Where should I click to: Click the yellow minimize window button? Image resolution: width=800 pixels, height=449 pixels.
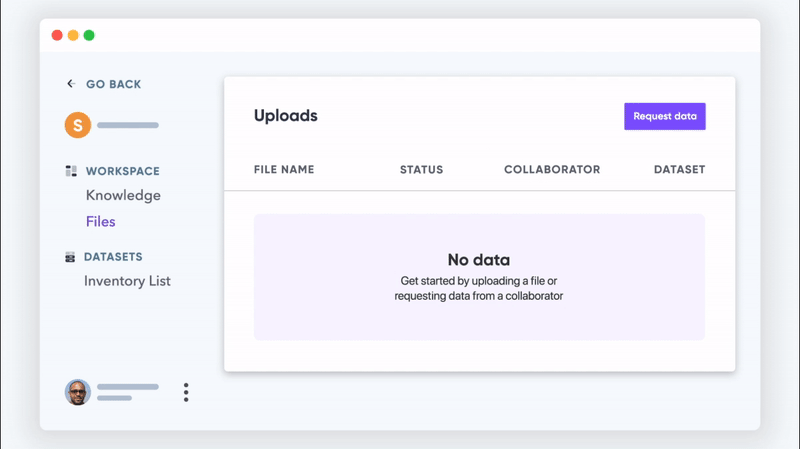[x=73, y=35]
